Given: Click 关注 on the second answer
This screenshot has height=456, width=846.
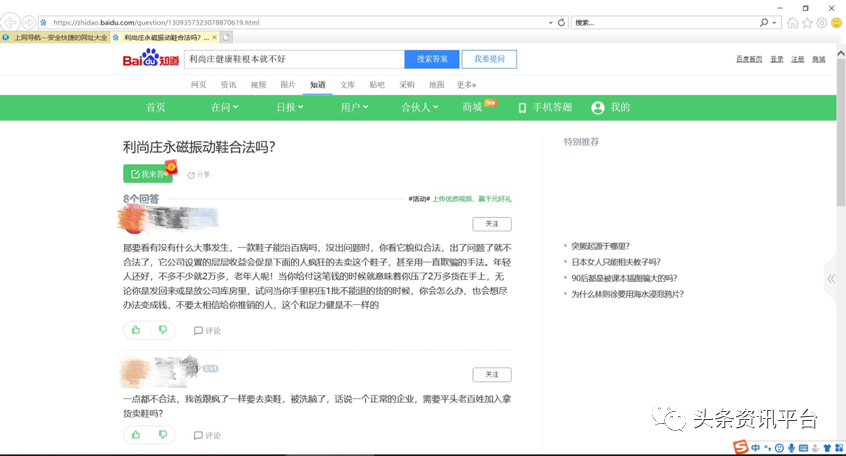Looking at the screenshot, I should coord(492,375).
